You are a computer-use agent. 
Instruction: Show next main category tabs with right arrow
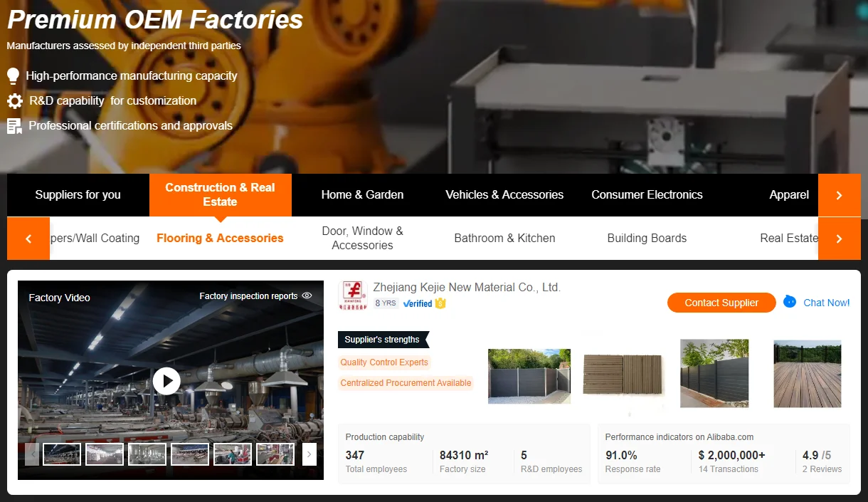click(x=839, y=195)
